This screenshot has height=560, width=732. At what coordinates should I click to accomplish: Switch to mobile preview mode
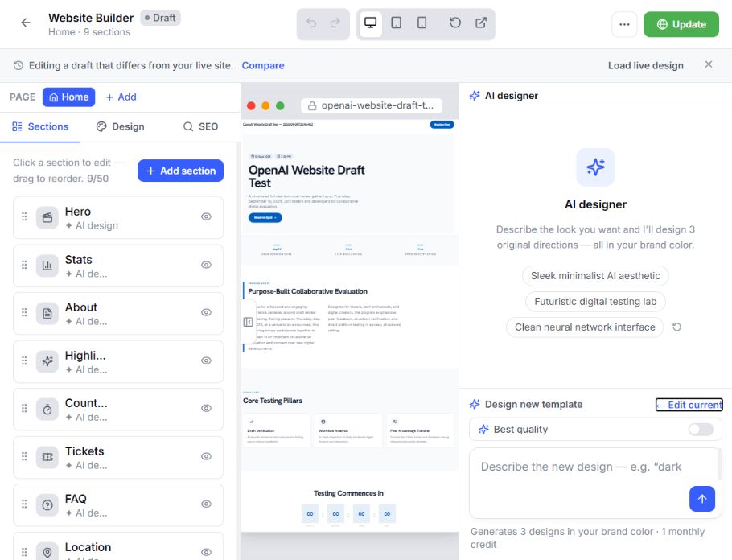(x=422, y=23)
